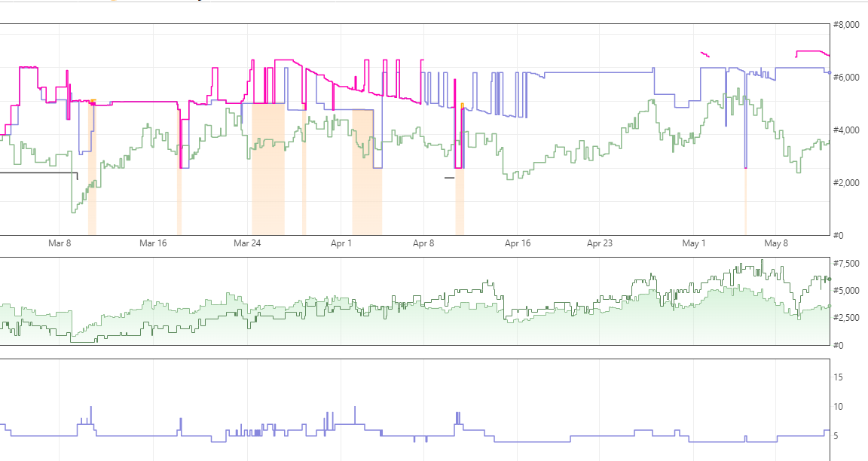Click the #2,500 axis label
Image resolution: width=868 pixels, height=461 pixels.
point(846,318)
